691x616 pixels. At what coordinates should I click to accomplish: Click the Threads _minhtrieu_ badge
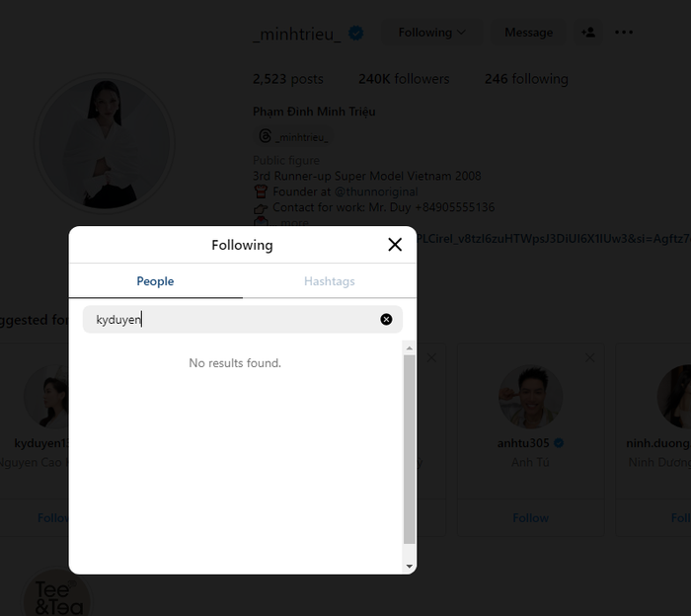click(x=293, y=136)
